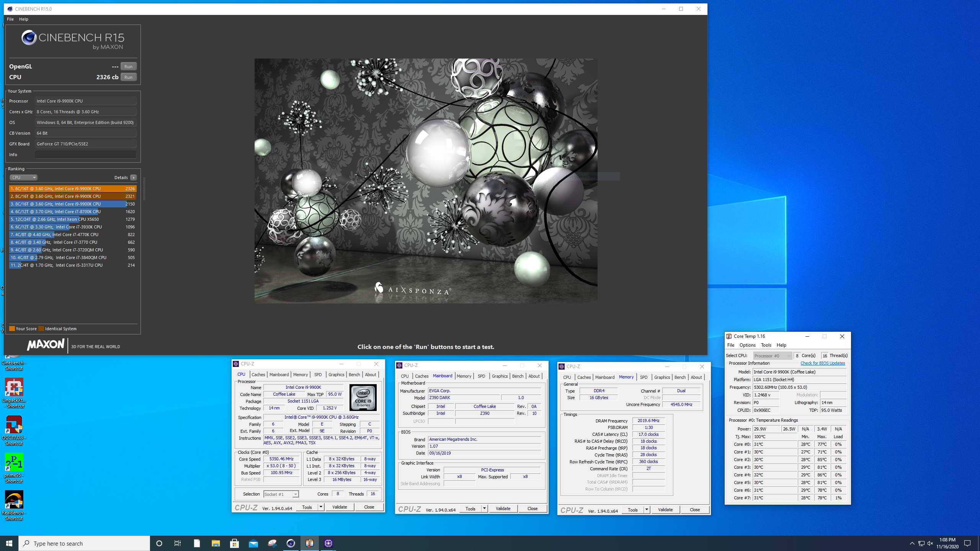Screen dimensions: 980x551
Task: Switch to Caches tab in first CPU-Z
Action: 258,375
